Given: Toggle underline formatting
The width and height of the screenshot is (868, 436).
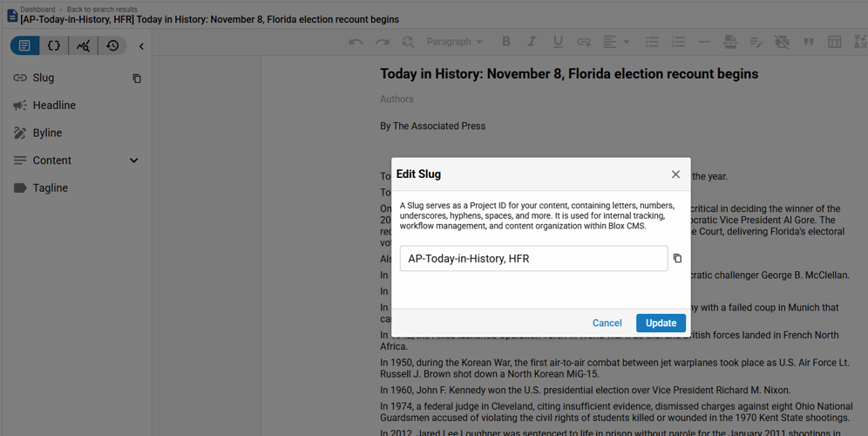Looking at the screenshot, I should pyautogui.click(x=558, y=42).
